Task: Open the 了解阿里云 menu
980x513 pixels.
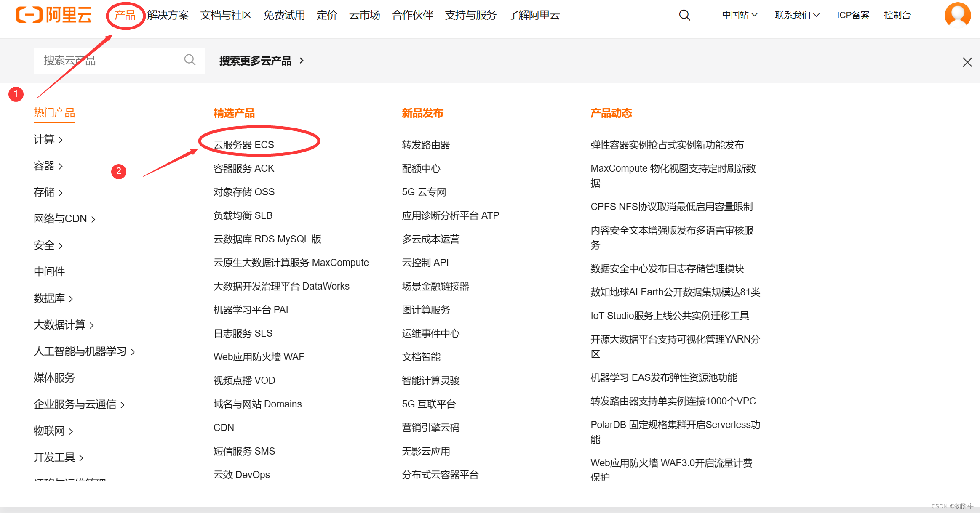Action: [x=534, y=15]
